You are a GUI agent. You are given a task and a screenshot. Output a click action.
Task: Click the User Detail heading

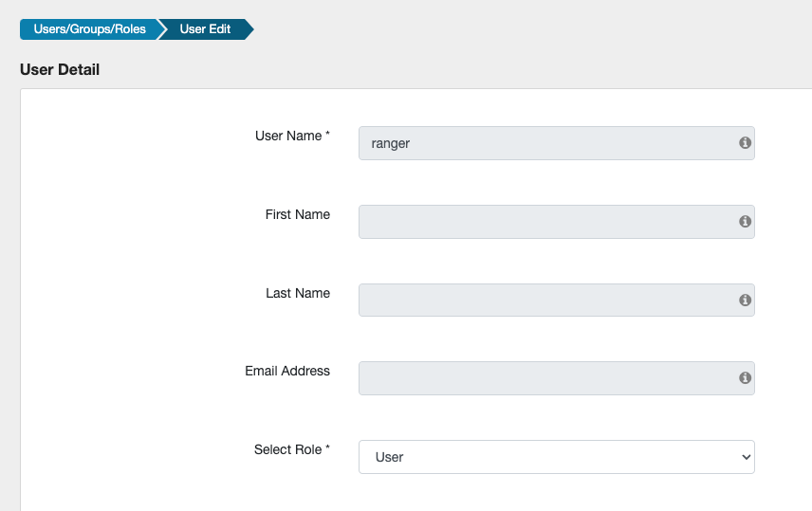(60, 69)
